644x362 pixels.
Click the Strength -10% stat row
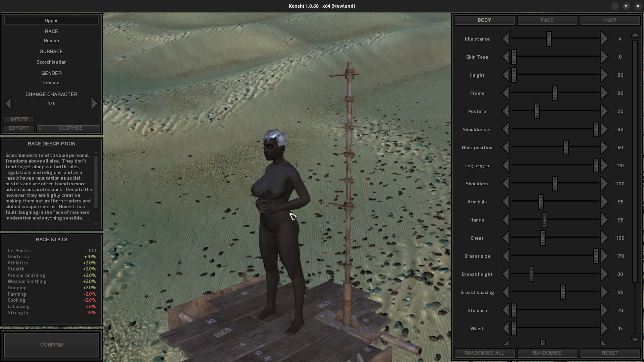52,312
